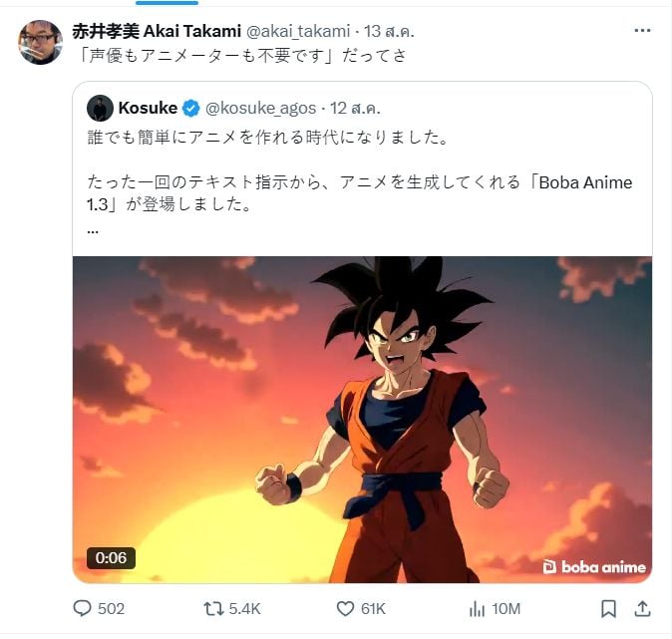Open the 赤井孝美 Akai Takami display name
Viewport: 672px width, 639px height.
click(x=157, y=31)
